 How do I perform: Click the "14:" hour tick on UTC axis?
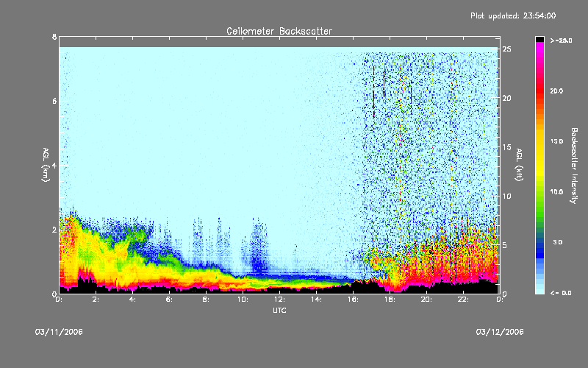point(316,300)
